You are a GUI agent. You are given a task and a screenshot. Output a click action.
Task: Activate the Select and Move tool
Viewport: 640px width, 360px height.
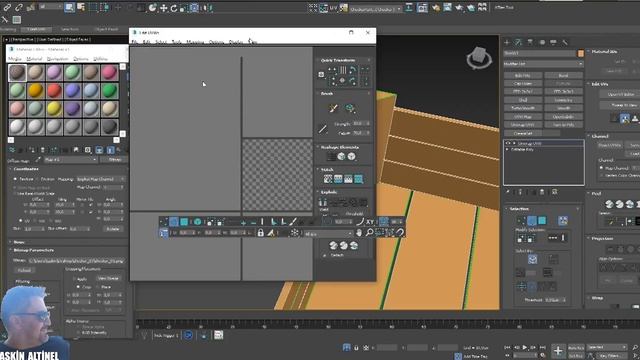[x=163, y=8]
